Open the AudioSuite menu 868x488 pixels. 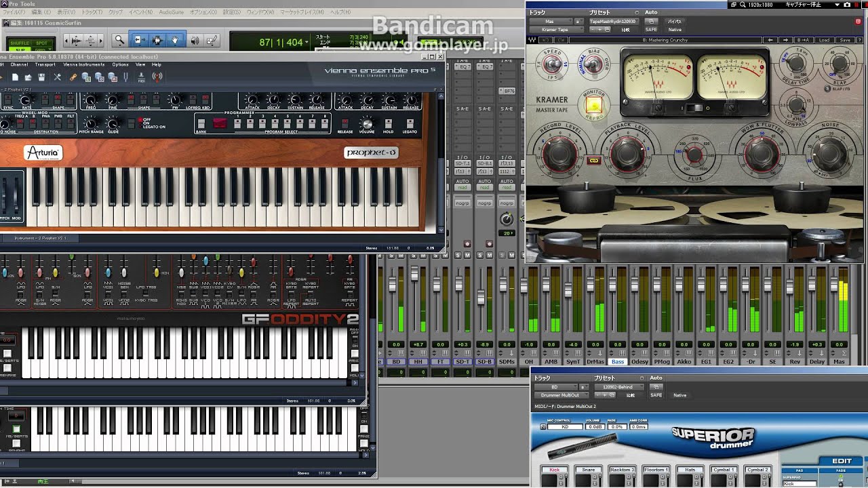click(172, 12)
